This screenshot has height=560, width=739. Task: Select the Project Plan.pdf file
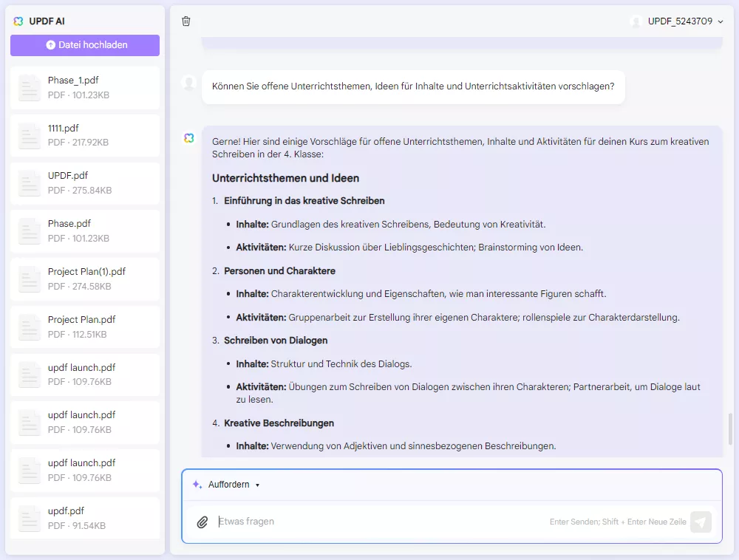[x=84, y=325]
